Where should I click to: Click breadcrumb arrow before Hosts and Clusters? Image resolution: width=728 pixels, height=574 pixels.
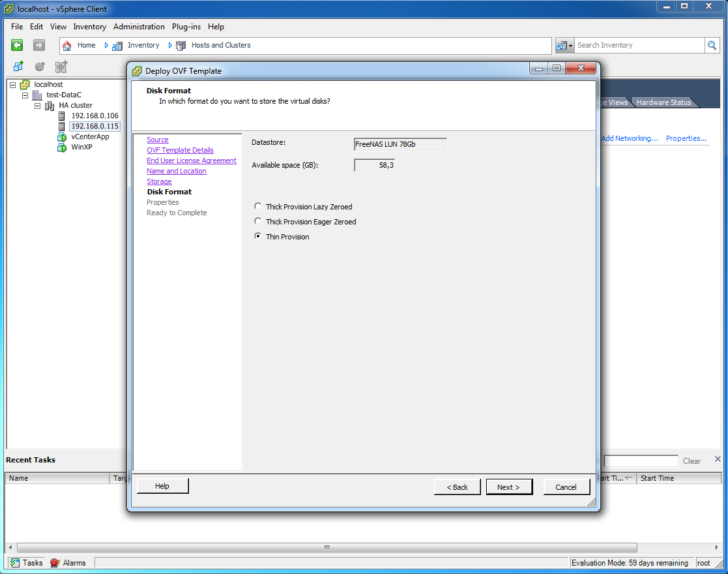170,46
